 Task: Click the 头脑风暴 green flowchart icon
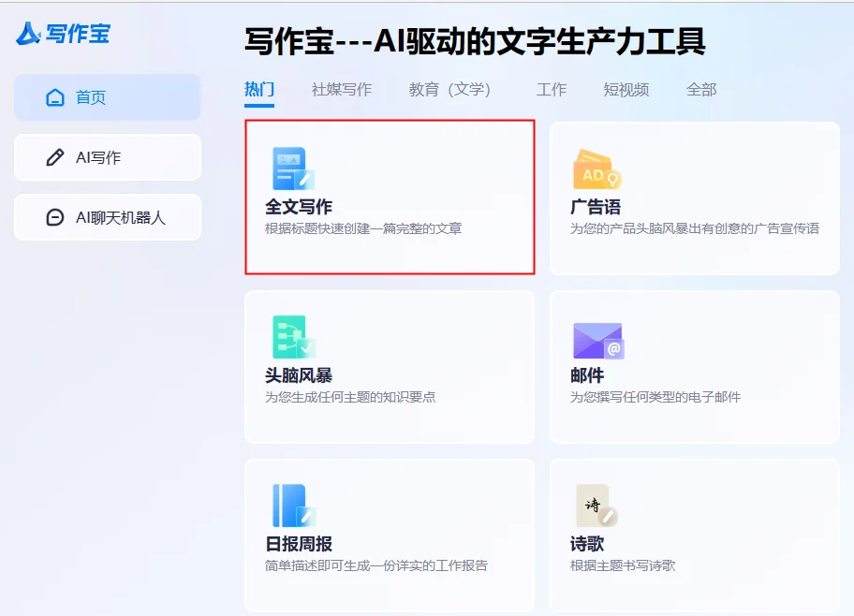[x=294, y=337]
